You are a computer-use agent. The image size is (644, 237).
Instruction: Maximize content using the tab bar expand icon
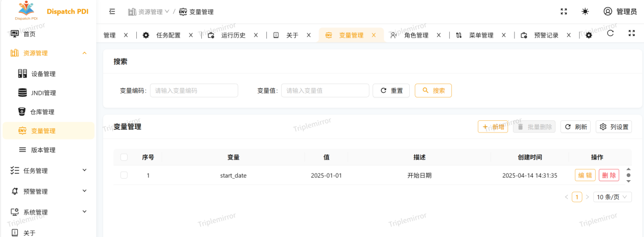coord(632,33)
